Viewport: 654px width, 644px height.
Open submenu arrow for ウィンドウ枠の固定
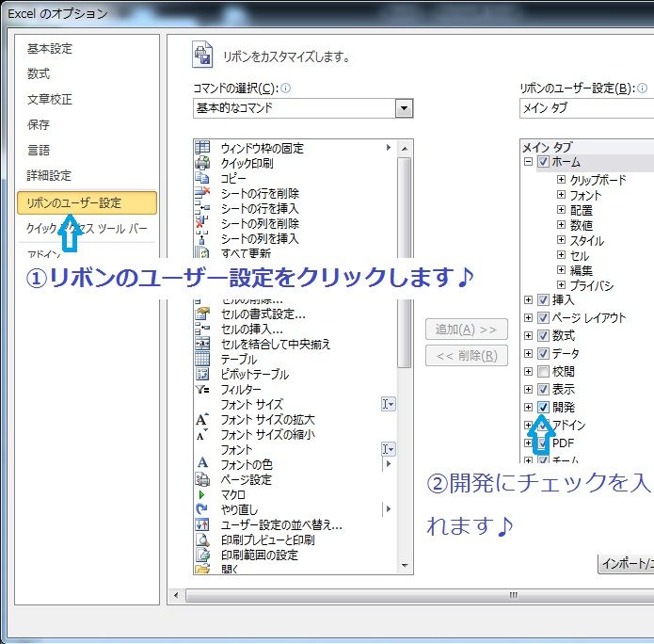pos(389,147)
